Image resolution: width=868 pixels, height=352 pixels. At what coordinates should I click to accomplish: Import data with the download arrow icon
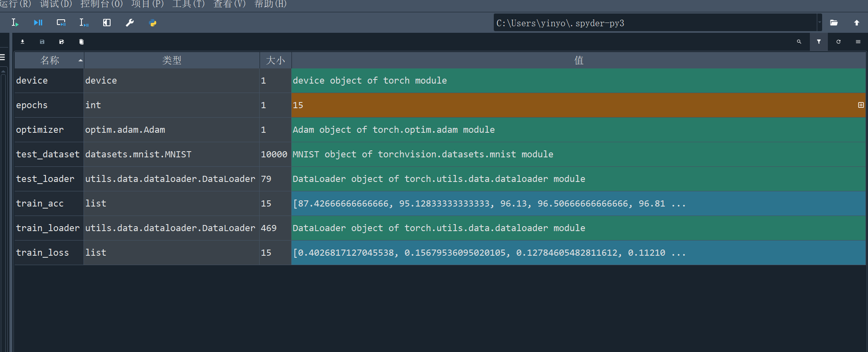click(x=23, y=42)
